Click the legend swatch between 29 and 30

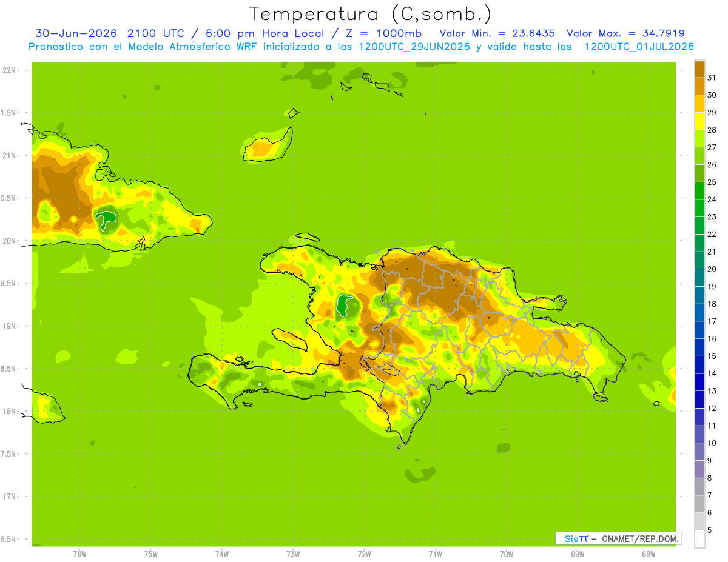click(699, 104)
